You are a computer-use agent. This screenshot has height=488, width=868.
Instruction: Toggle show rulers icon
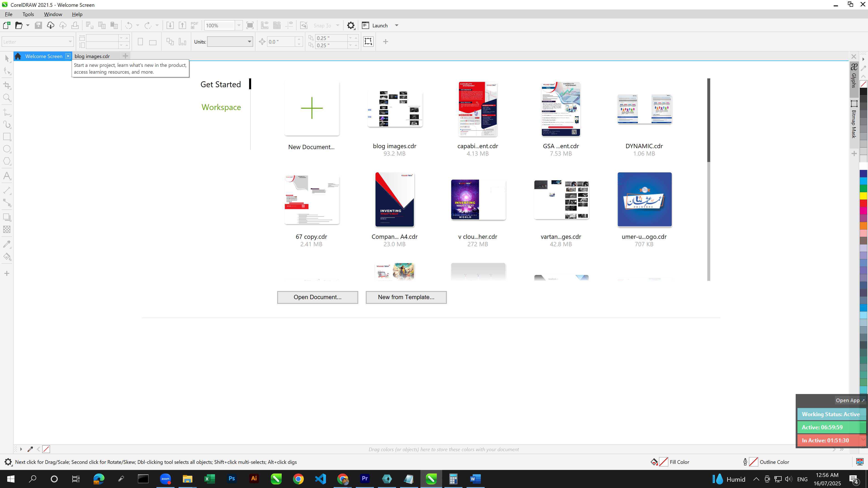pyautogui.click(x=264, y=25)
